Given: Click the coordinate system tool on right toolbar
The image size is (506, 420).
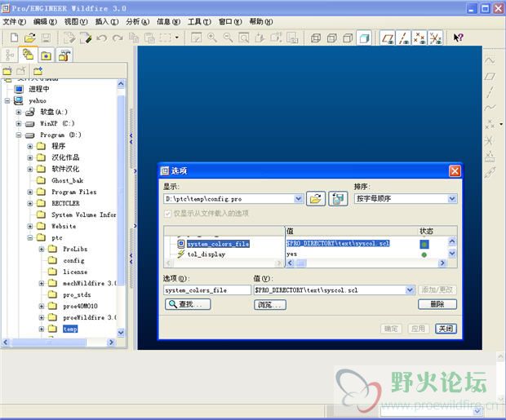Looking at the screenshot, I should [490, 140].
